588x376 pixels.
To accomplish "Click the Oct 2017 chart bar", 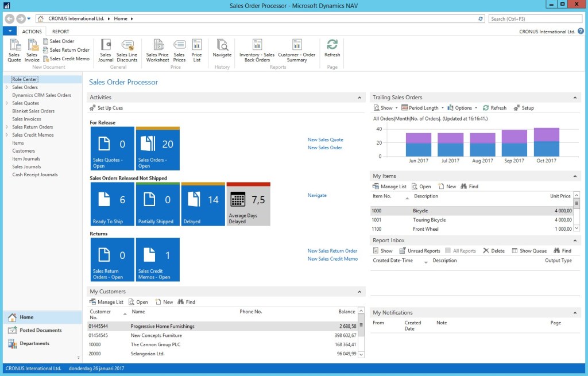I will point(546,142).
